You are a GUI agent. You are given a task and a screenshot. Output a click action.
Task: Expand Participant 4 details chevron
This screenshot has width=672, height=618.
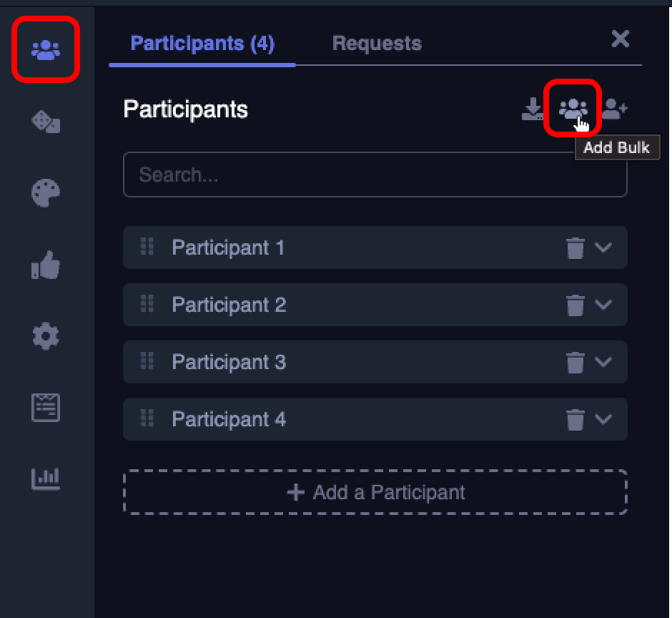pyautogui.click(x=603, y=420)
